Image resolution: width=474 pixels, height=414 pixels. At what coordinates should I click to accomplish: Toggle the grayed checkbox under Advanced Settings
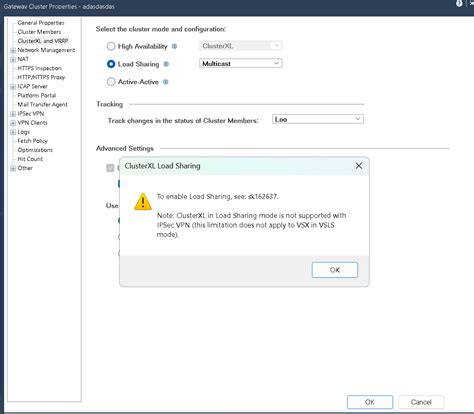[110, 168]
